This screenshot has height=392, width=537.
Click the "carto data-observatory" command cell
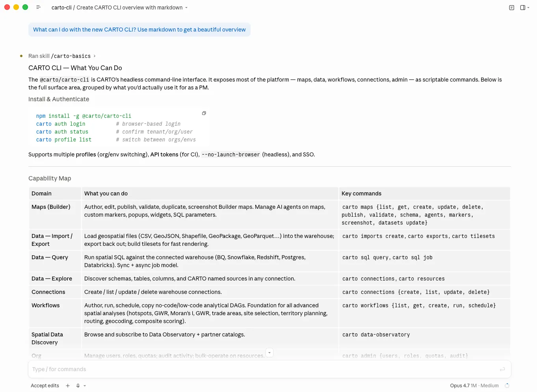[x=425, y=338]
